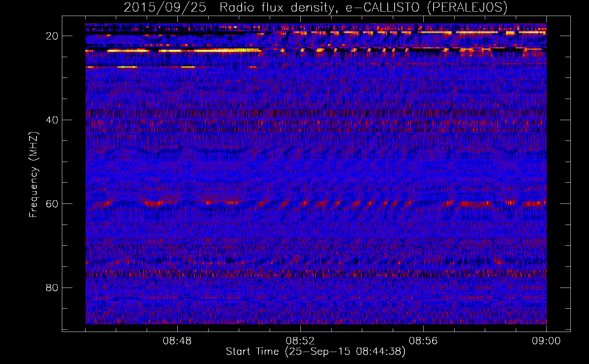This screenshot has height=364, width=589.
Task: Click the 'Frequency (MHZ)' axis label
Action: pyautogui.click(x=33, y=175)
